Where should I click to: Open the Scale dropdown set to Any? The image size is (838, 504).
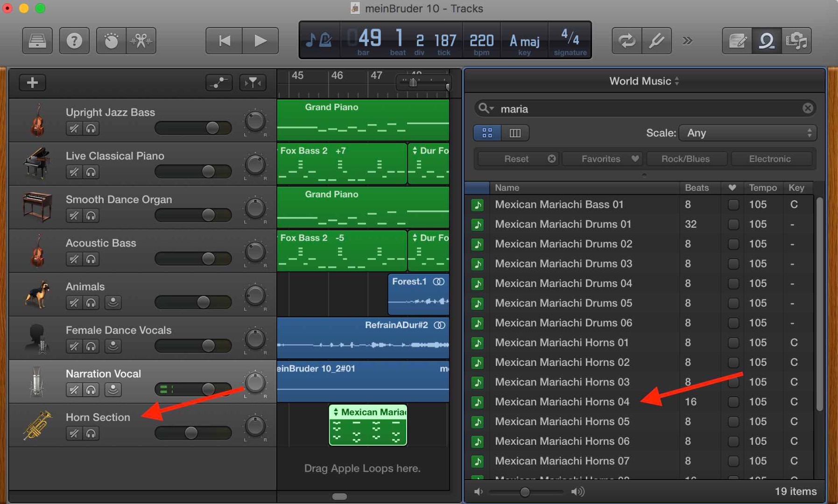click(747, 133)
